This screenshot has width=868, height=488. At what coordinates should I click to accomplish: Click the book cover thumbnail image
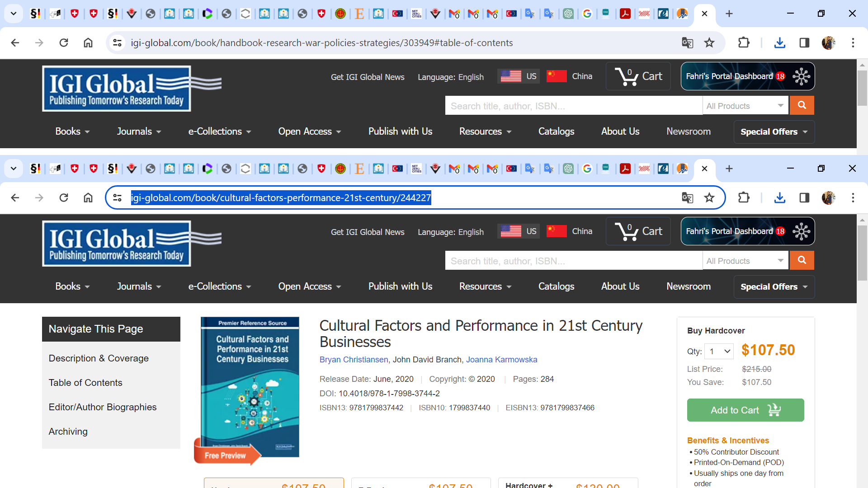point(250,387)
